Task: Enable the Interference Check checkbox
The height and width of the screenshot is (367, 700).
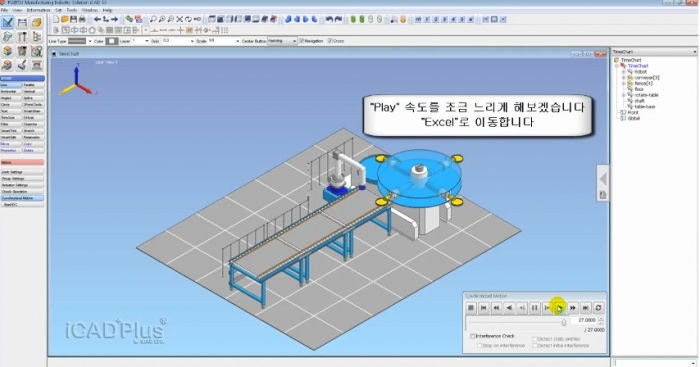Action: (x=473, y=336)
